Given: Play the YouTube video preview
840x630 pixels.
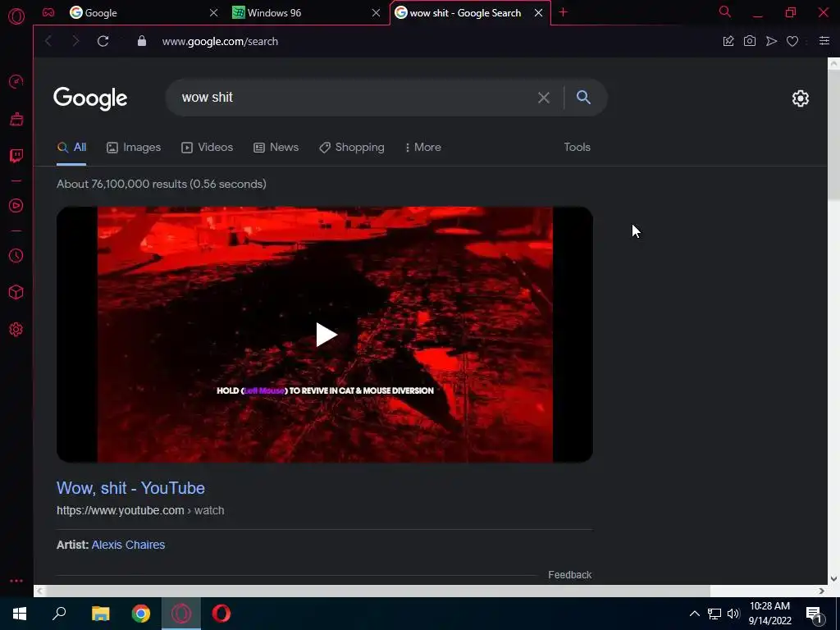Looking at the screenshot, I should (x=325, y=335).
